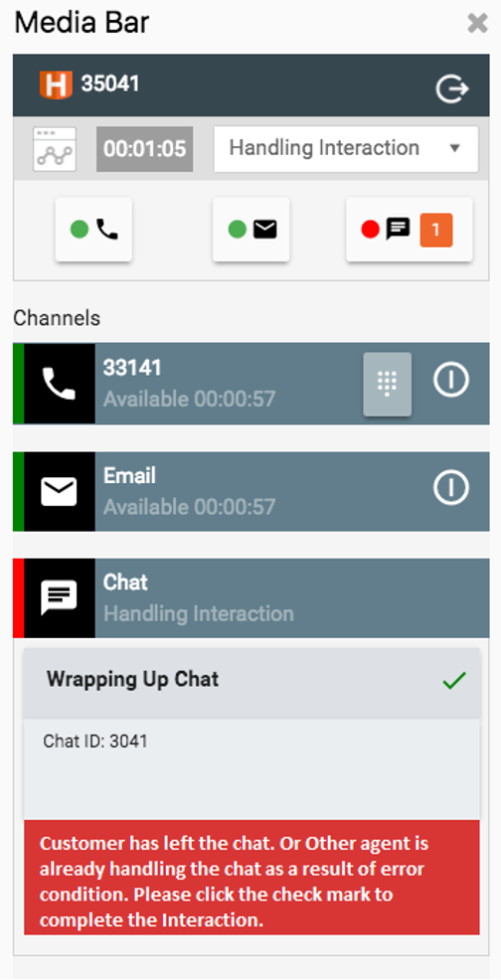Open the statistics graph icon
Viewport: 501px width, 980px height.
pyautogui.click(x=55, y=149)
